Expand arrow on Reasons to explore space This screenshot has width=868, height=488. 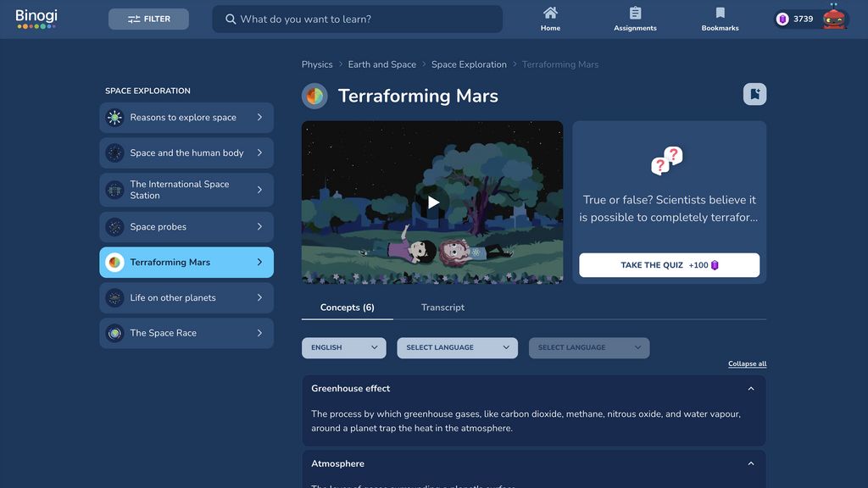[x=259, y=117]
